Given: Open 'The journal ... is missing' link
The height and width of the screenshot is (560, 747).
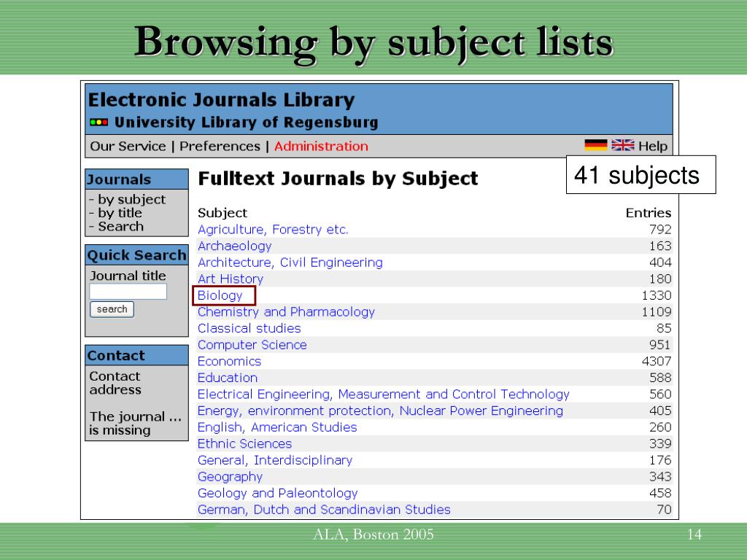Looking at the screenshot, I should click(135, 424).
